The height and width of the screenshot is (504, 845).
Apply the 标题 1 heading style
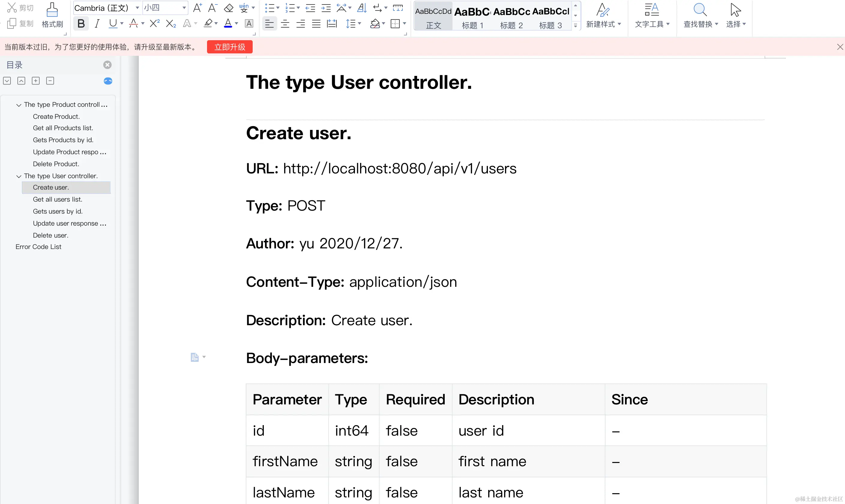(x=472, y=17)
